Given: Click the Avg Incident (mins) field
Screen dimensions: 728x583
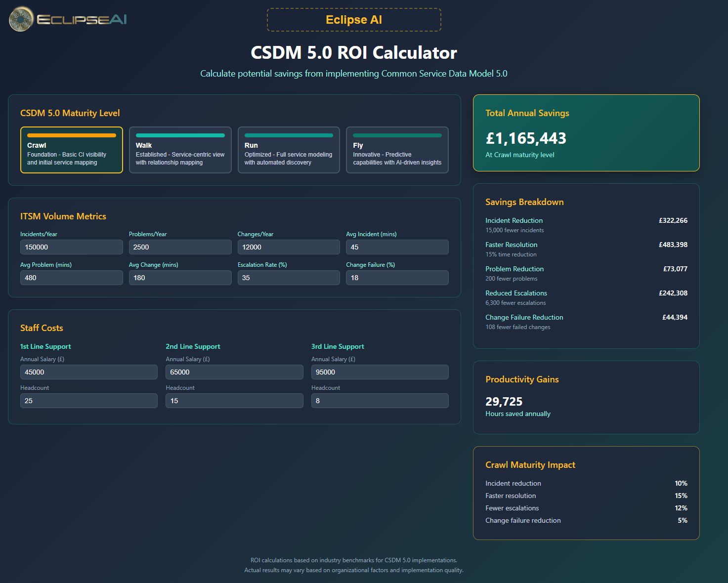Looking at the screenshot, I should [x=397, y=247].
